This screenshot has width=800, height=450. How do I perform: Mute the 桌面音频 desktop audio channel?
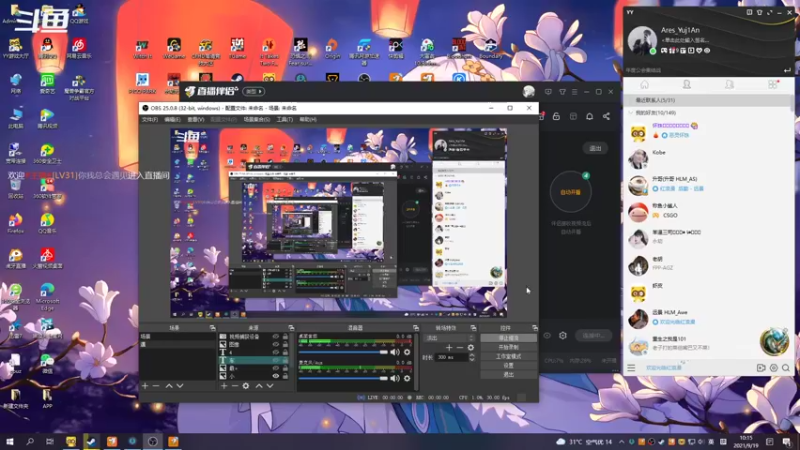(395, 352)
